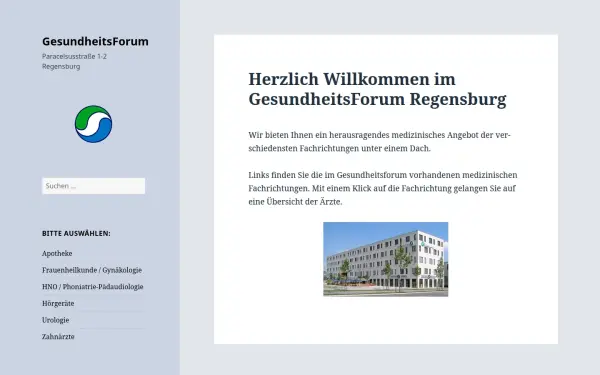This screenshot has width=600, height=375.
Task: Open Frauenheilkunde / Gynäkologie menu entry
Action: coord(92,270)
